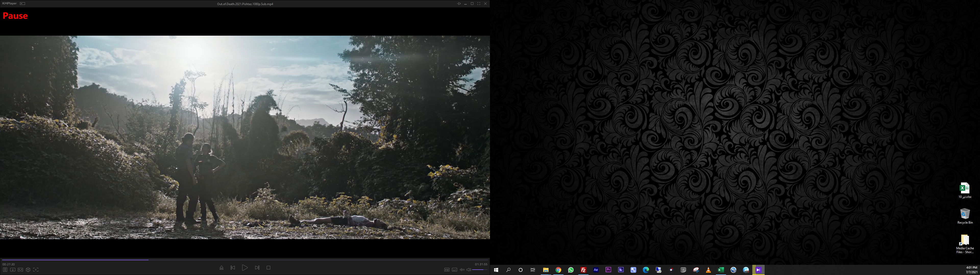Toggle the compact mode icon beside KMPlayer

[22, 3]
